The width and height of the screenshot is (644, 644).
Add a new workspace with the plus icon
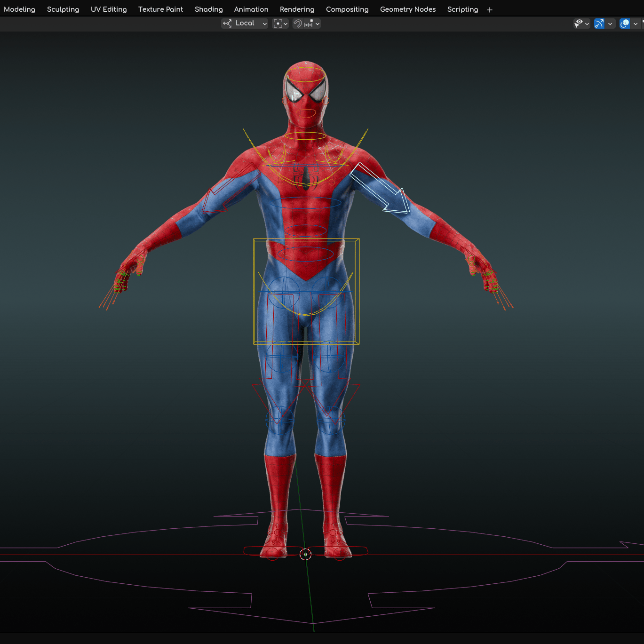coord(490,10)
